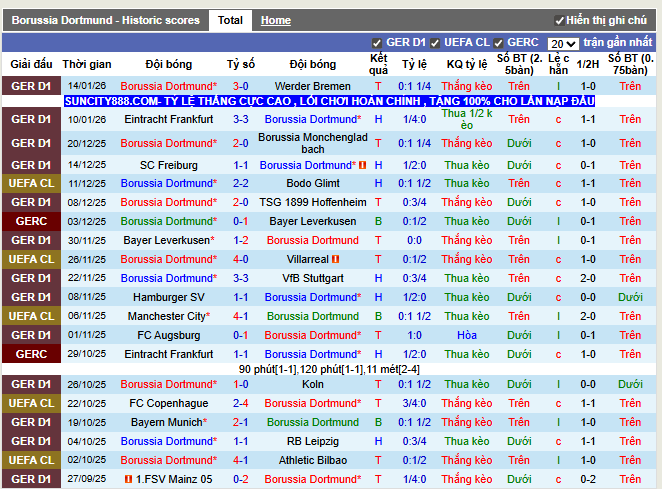The width and height of the screenshot is (663, 489).
Task: Click half-time score 2-0 on VfB Stuttgart row
Action: point(588,278)
